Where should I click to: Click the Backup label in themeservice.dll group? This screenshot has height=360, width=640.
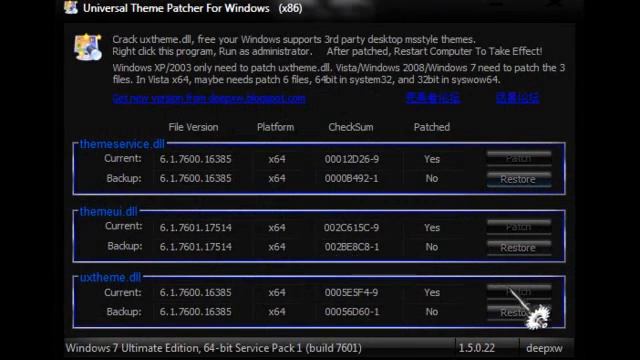pyautogui.click(x=124, y=178)
